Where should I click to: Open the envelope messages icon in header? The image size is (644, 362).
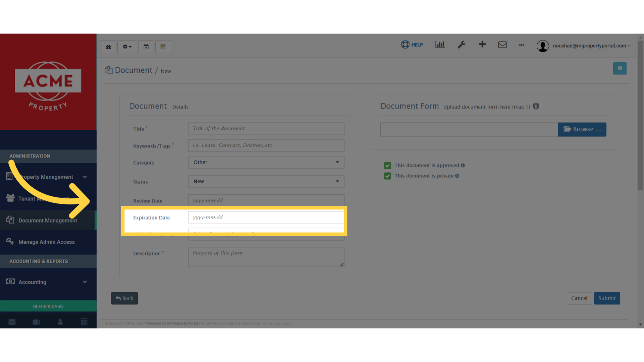[502, 45]
